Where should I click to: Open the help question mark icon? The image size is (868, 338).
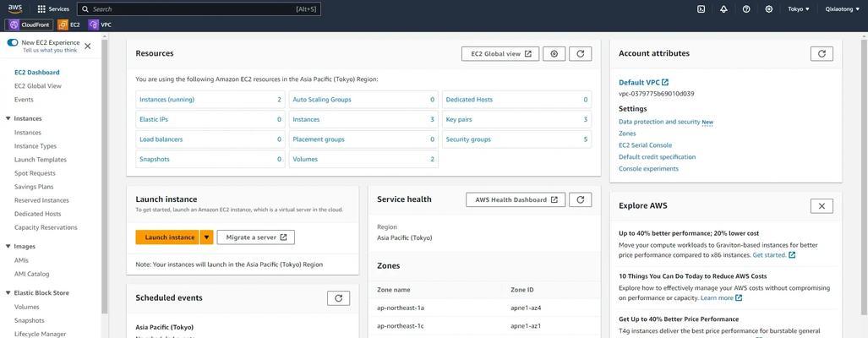pos(746,8)
